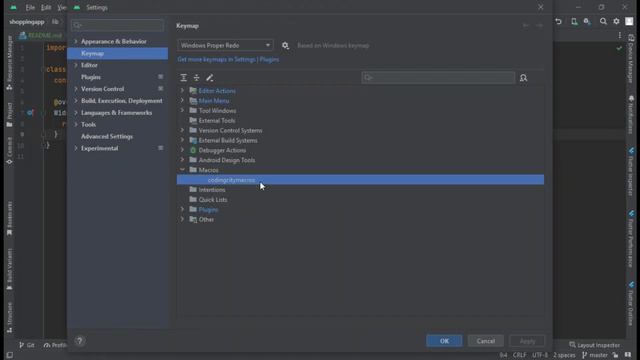Click the Cancel button
Image resolution: width=640 pixels, height=360 pixels.
[486, 341]
